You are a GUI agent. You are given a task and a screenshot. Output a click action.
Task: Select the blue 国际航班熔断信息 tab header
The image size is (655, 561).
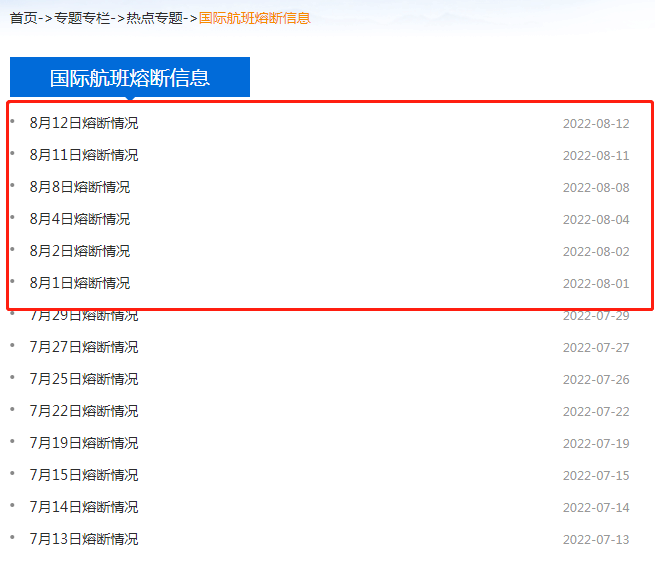(130, 77)
